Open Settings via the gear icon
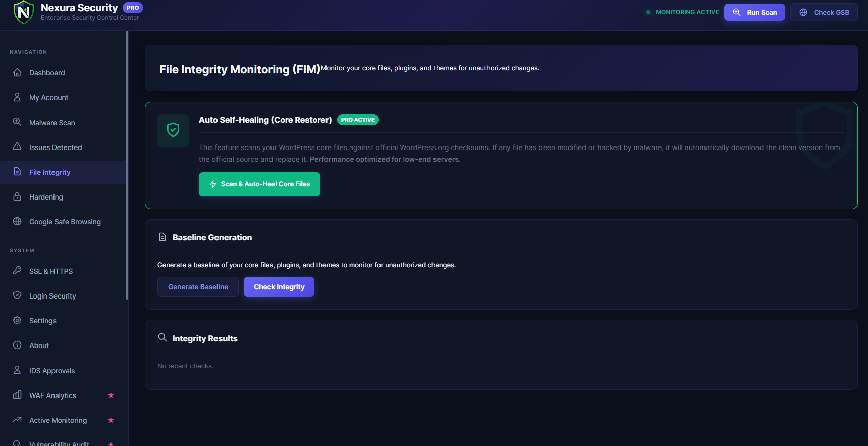Image resolution: width=868 pixels, height=446 pixels. click(17, 320)
